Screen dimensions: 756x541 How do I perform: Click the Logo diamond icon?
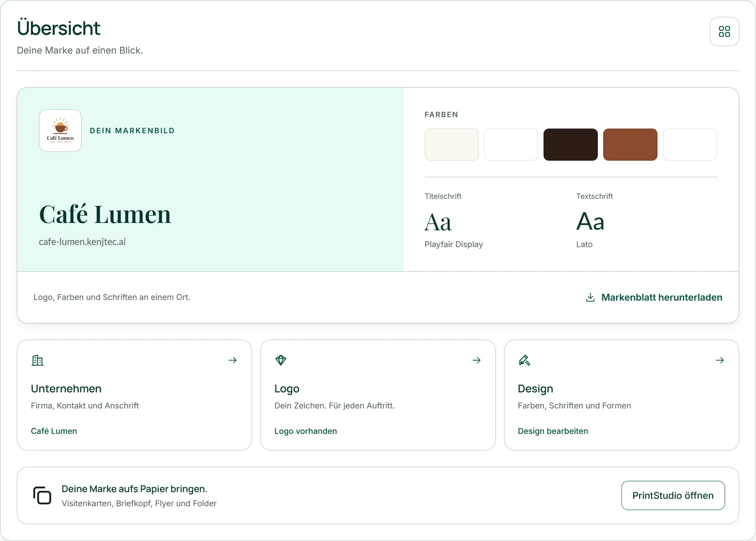[281, 360]
